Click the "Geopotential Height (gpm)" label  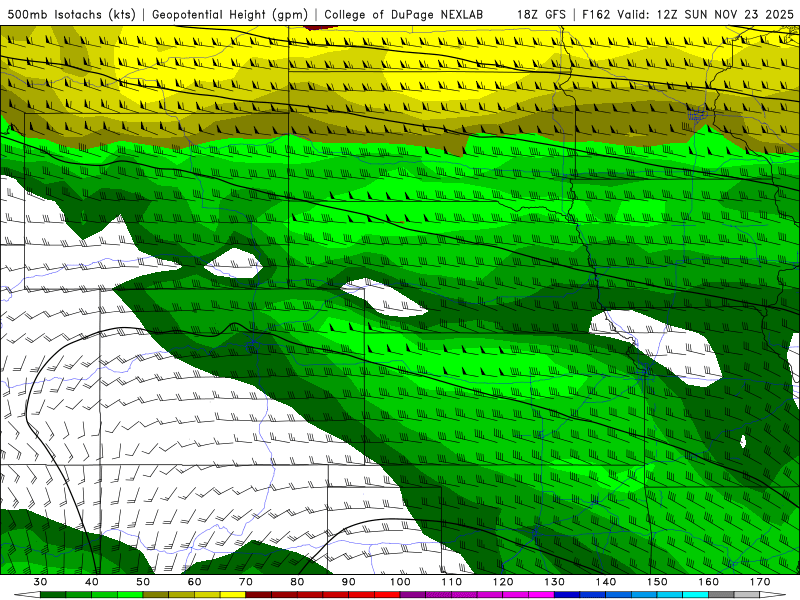click(230, 14)
